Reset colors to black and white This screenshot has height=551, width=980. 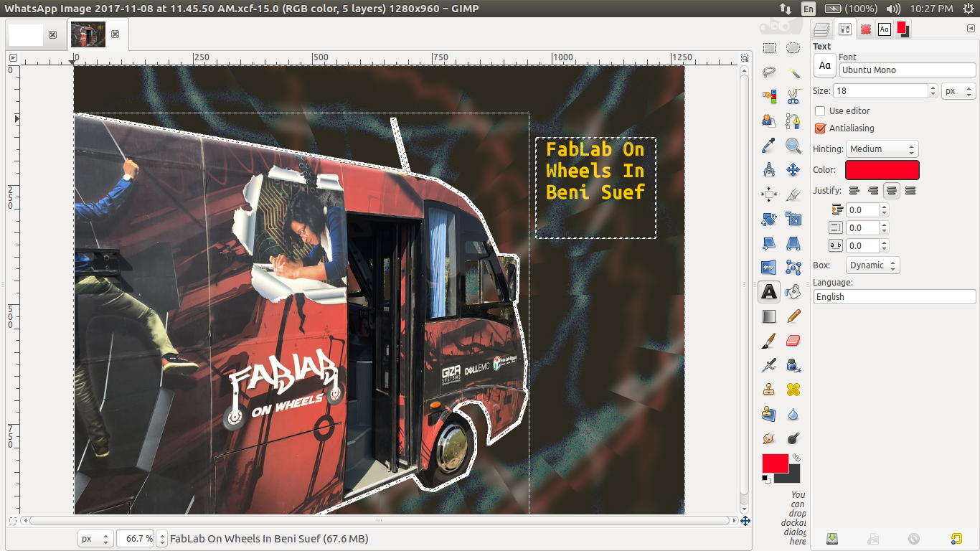coord(766,479)
